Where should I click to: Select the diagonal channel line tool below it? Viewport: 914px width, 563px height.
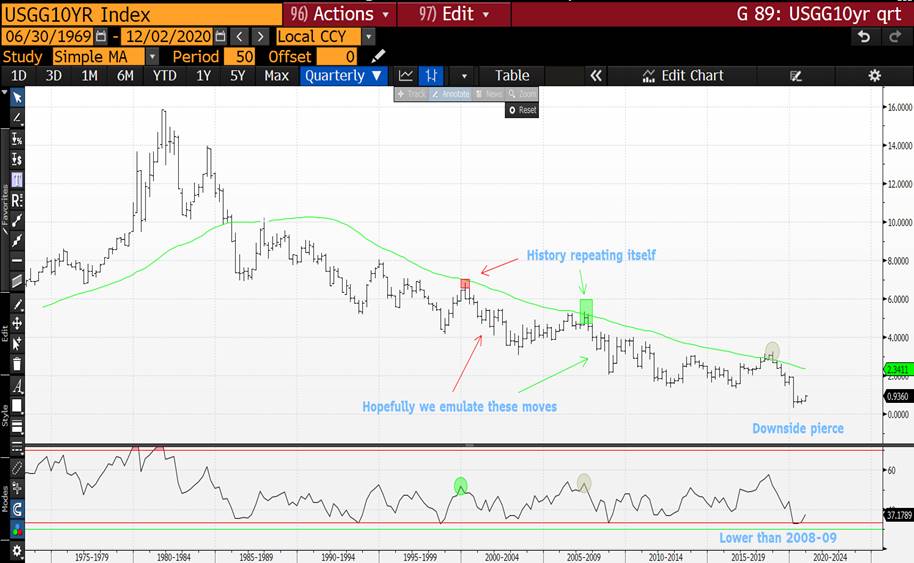17,240
